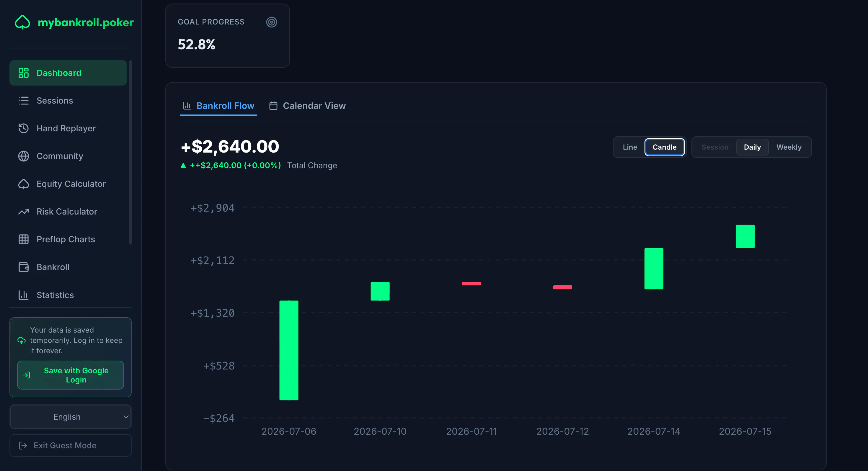Click the cloud upload icon in save notice
The height and width of the screenshot is (471, 868).
click(x=22, y=340)
